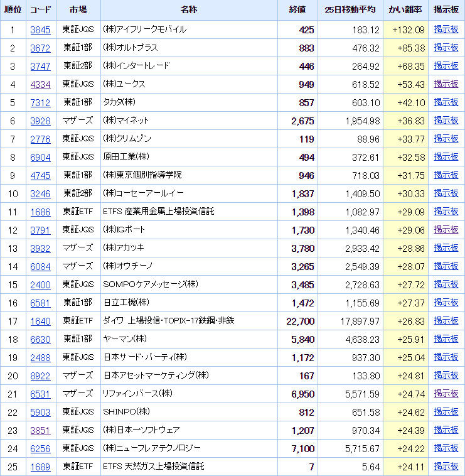Open 掲示板 link for アカツキ row
The height and width of the screenshot is (476, 465).
pyautogui.click(x=446, y=248)
